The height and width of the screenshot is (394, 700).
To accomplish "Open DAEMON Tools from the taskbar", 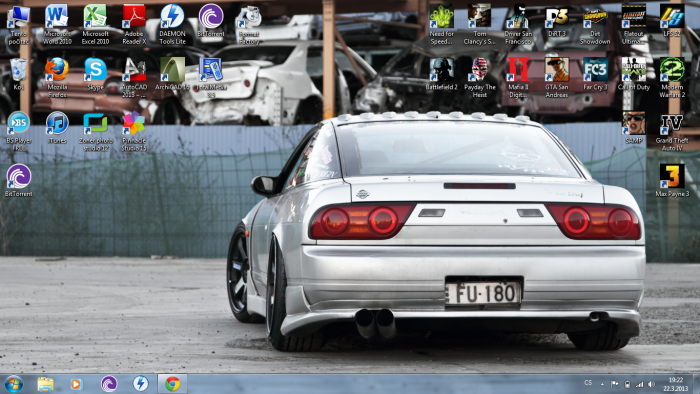I will point(140,384).
